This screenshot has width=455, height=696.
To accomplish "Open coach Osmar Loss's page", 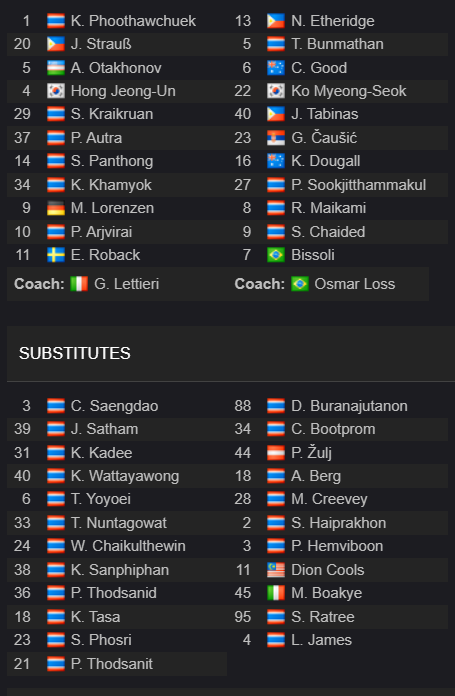I will point(355,284).
